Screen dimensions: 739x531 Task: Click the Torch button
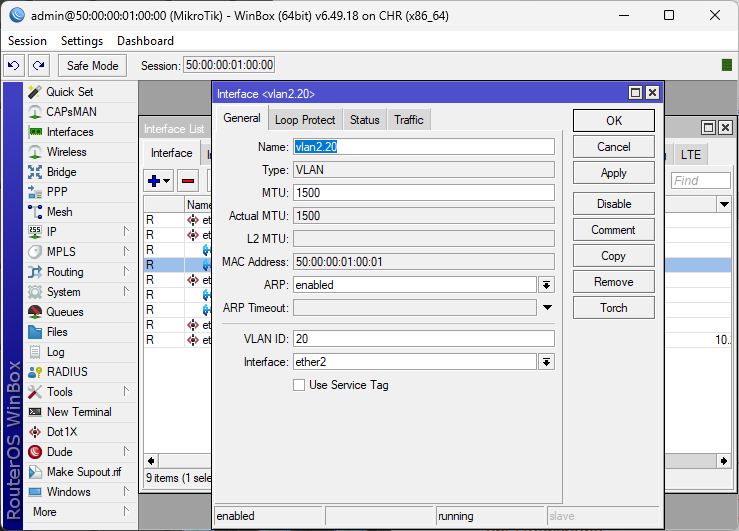(613, 308)
